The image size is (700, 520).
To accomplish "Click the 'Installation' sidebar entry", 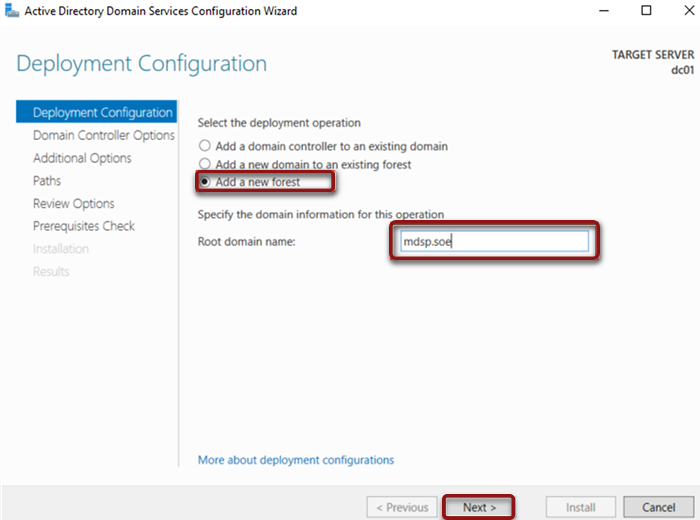I will pos(61,249).
